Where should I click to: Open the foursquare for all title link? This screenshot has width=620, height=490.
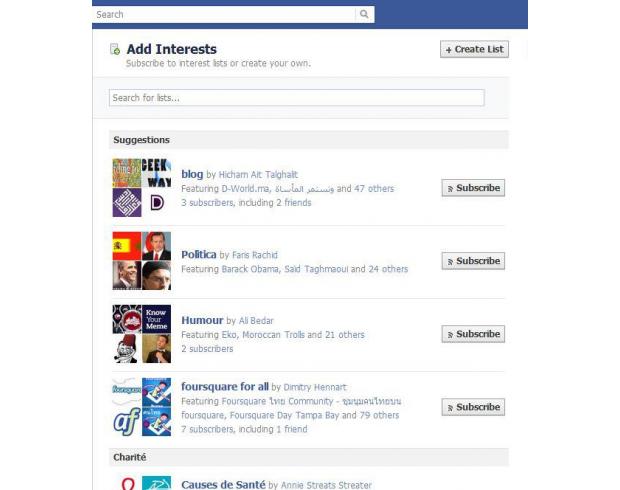click(225, 386)
